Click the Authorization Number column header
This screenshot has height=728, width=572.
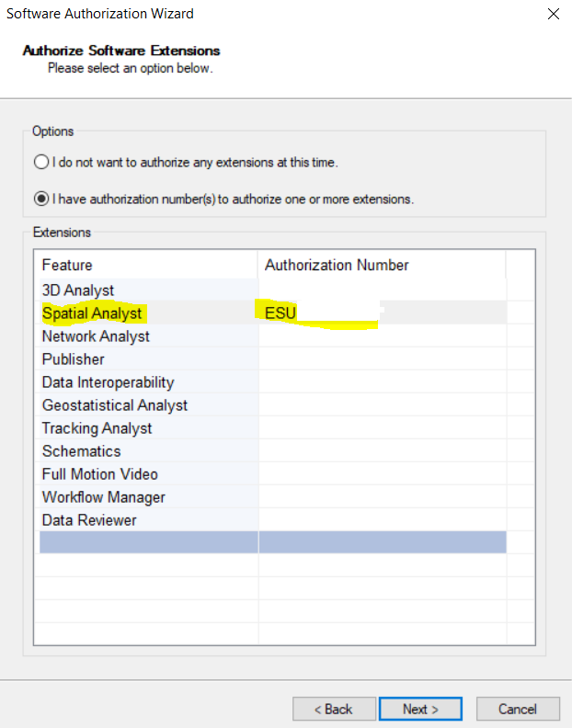pos(337,266)
